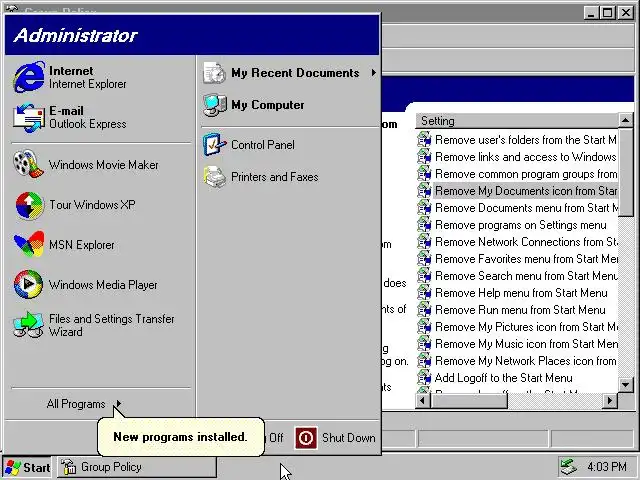Image resolution: width=640 pixels, height=480 pixels.
Task: Click policy icon beside Remove Favorites menu
Action: [x=424, y=259]
